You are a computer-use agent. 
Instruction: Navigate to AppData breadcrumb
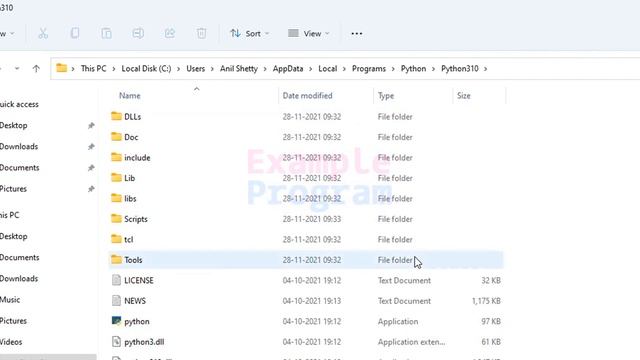pos(288,69)
